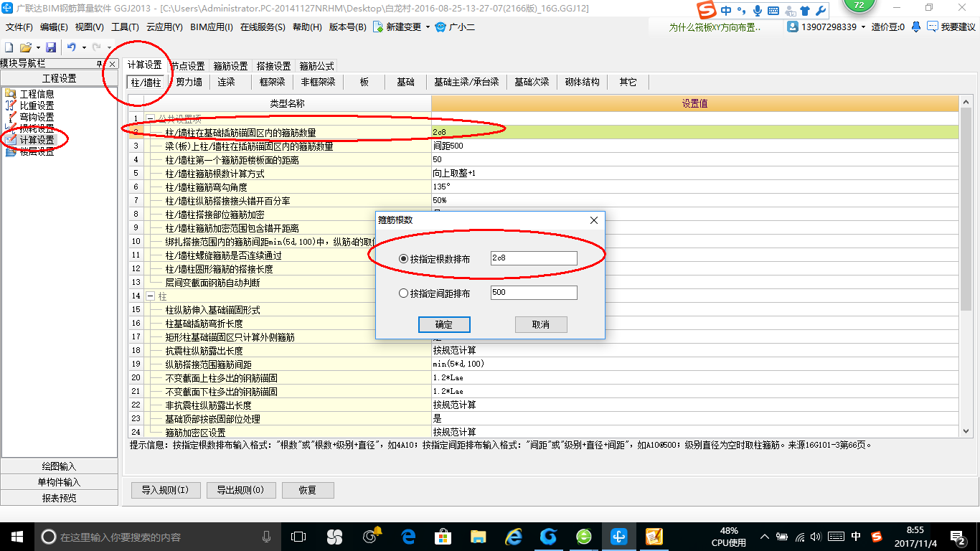Click the 导入规则(I) button
Viewport: 980px width, 551px height.
[165, 490]
